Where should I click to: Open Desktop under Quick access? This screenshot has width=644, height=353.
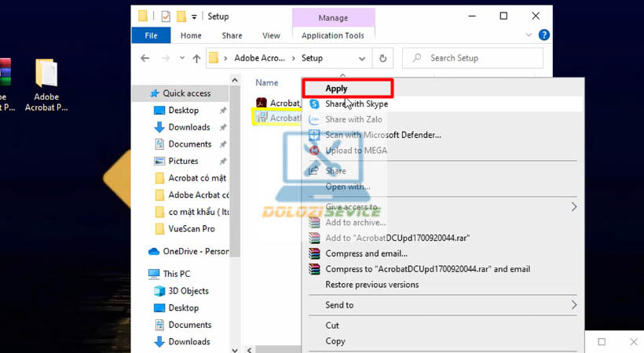184,111
